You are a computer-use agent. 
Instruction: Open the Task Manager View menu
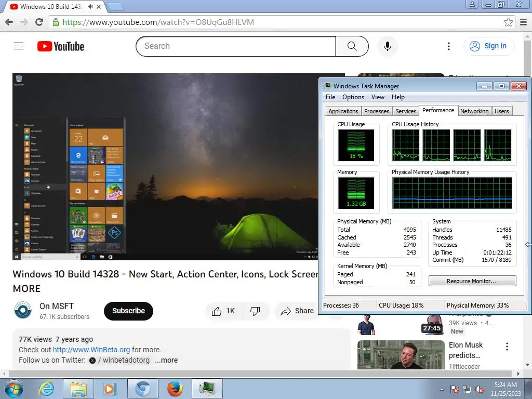point(378,97)
